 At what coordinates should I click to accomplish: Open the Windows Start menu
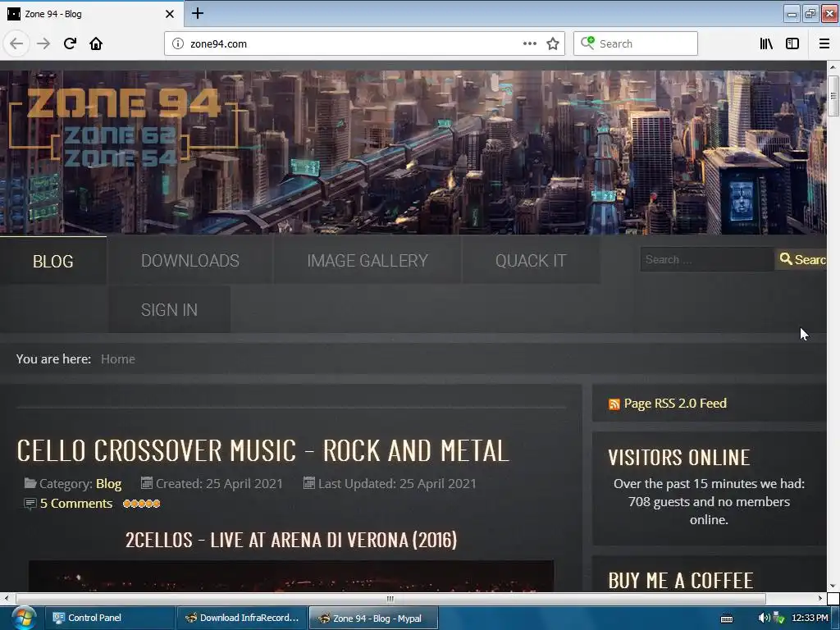(x=22, y=618)
